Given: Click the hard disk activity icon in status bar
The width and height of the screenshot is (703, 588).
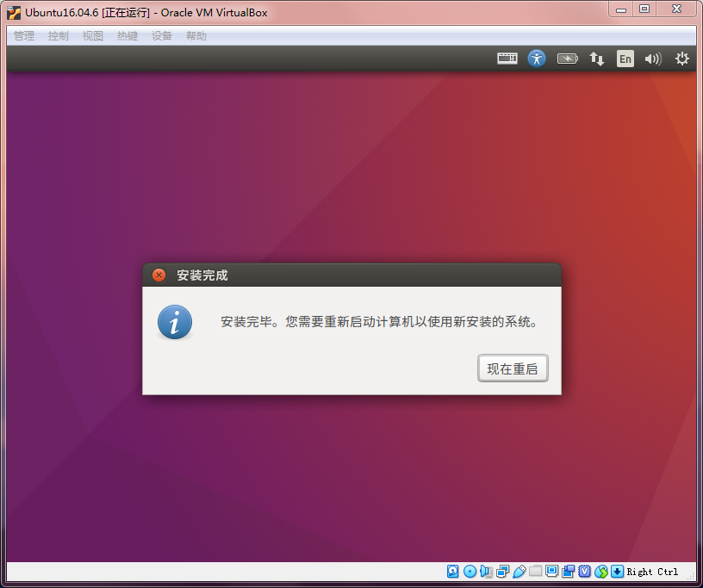Looking at the screenshot, I should pos(453,572).
